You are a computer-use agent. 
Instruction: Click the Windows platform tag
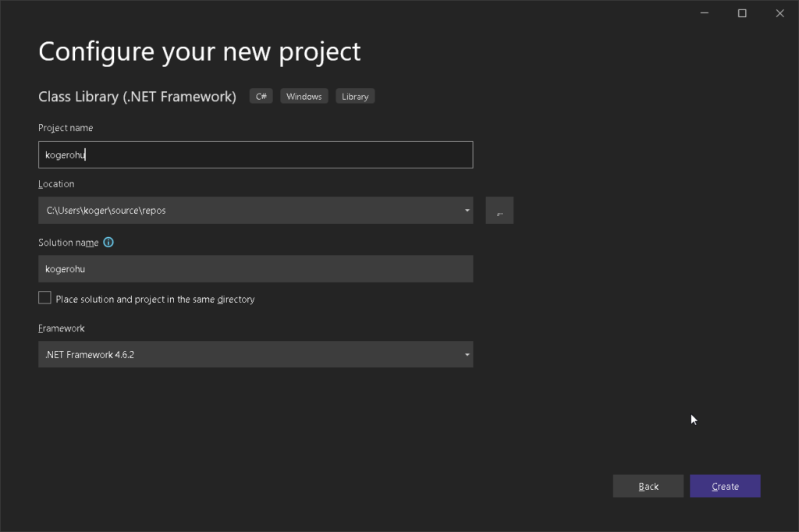click(304, 96)
